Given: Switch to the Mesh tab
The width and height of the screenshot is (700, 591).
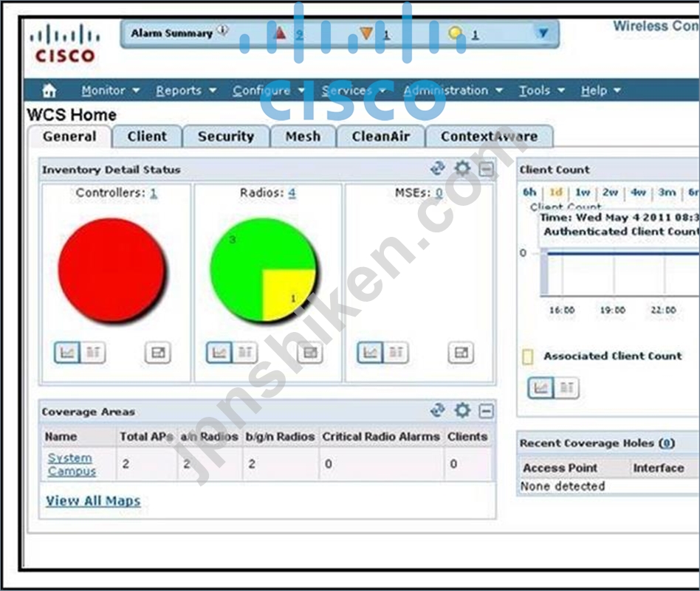Looking at the screenshot, I should click(x=303, y=136).
